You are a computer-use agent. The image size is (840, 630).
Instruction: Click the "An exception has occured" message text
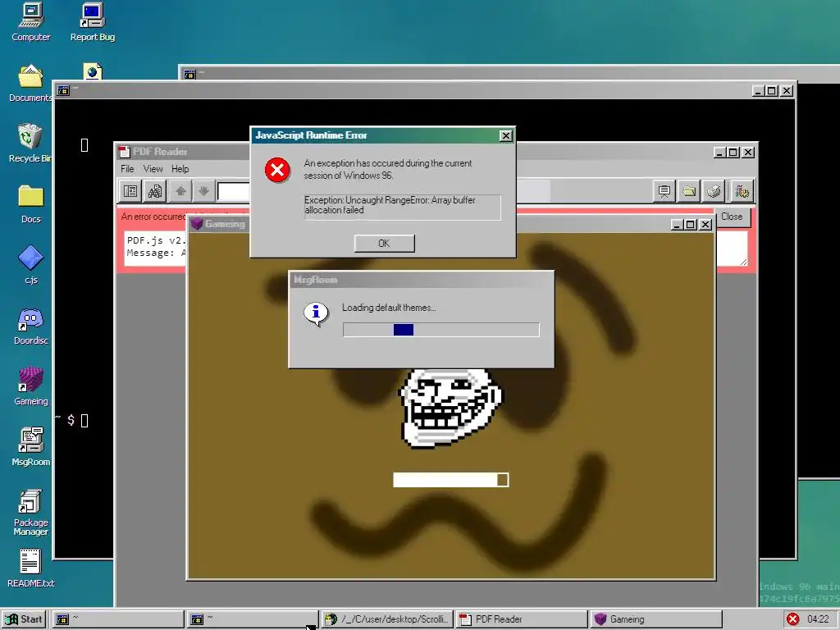[x=388, y=169]
